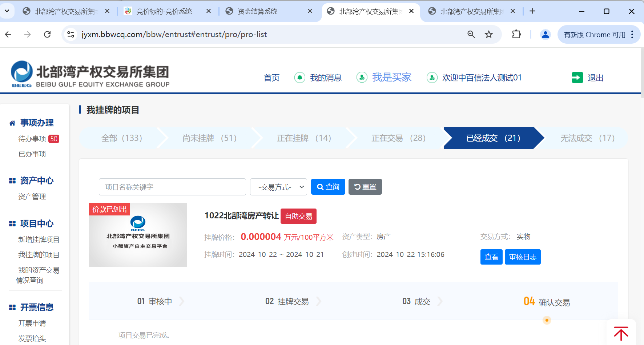Open 发票抬头 in sidebar
The image size is (644, 345).
[x=32, y=338]
